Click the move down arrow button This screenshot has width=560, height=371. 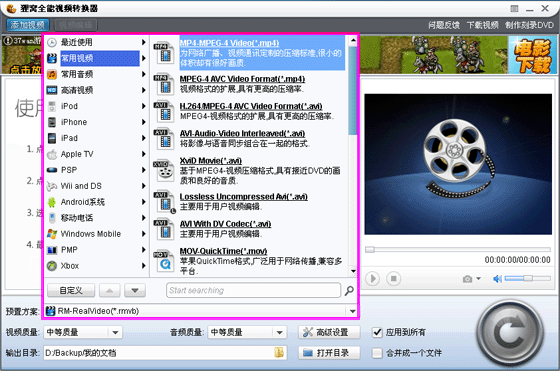135,290
